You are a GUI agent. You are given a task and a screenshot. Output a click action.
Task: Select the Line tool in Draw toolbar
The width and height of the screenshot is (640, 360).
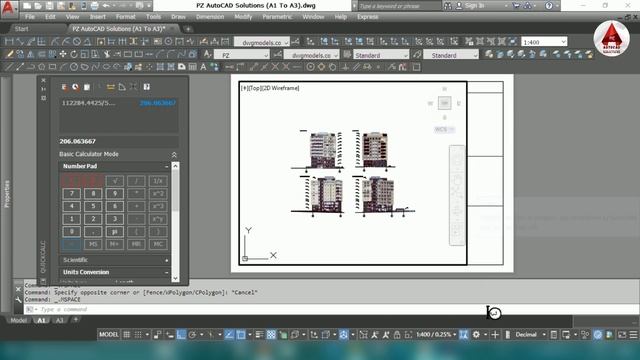point(9,67)
